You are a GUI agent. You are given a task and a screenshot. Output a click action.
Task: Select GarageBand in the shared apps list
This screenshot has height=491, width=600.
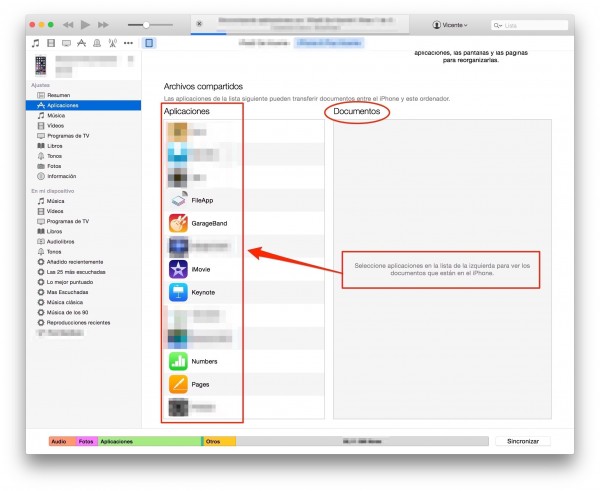tap(244, 223)
